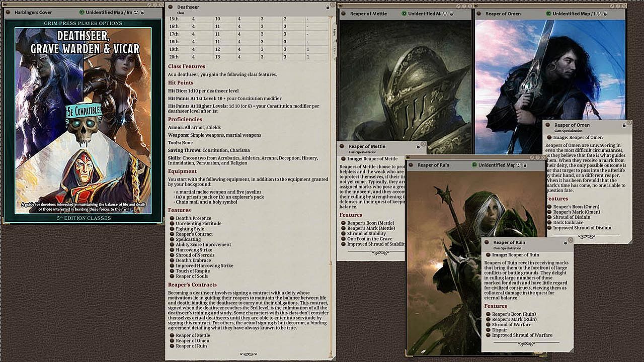Close the Reaper of Mettle specialization sheet
This screenshot has height=362, width=644.
point(424,144)
